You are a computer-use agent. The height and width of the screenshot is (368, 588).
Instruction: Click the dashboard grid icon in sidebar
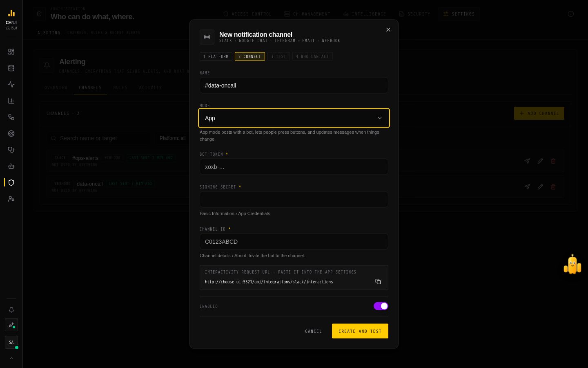click(x=11, y=52)
